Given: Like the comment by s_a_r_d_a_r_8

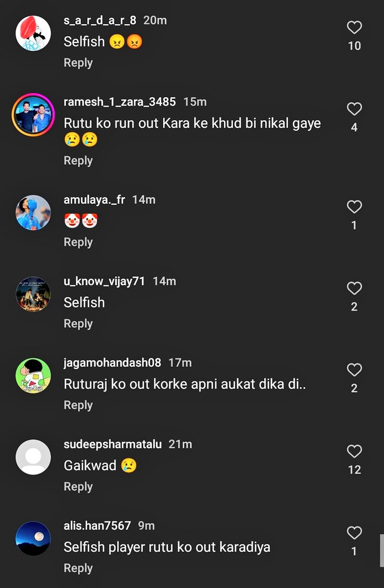Looking at the screenshot, I should tap(354, 28).
